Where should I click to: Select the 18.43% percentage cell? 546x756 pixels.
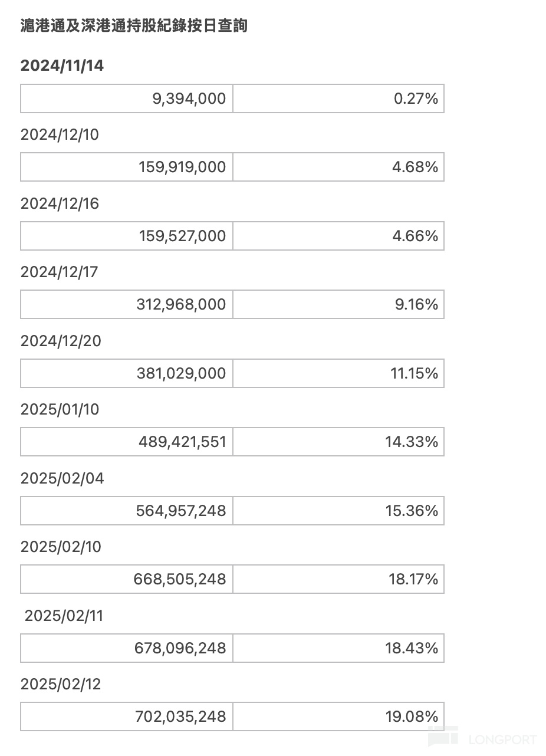point(338,648)
